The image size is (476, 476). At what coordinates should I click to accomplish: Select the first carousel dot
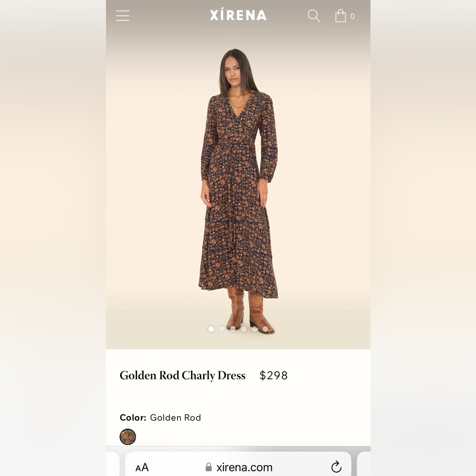pyautogui.click(x=211, y=329)
